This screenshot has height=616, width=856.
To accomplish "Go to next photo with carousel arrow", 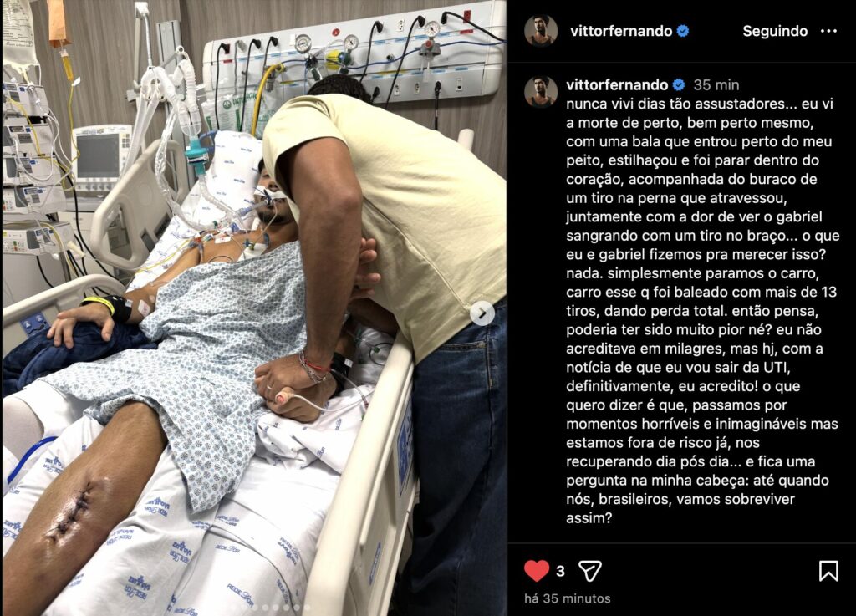I will [482, 313].
